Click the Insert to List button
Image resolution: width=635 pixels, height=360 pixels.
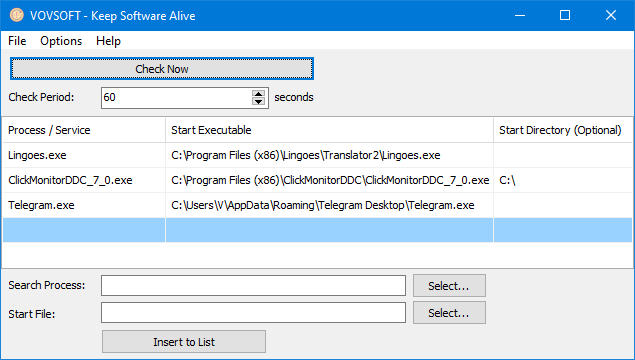pyautogui.click(x=184, y=342)
